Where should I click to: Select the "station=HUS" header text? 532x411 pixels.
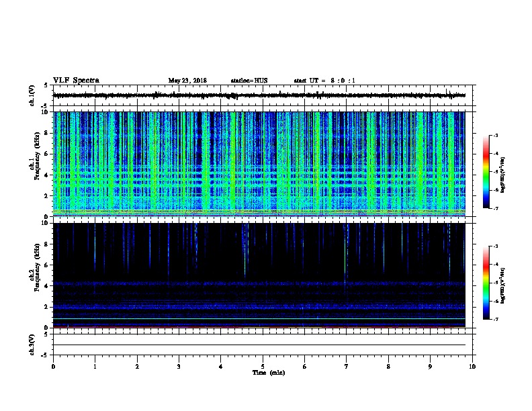click(x=249, y=81)
